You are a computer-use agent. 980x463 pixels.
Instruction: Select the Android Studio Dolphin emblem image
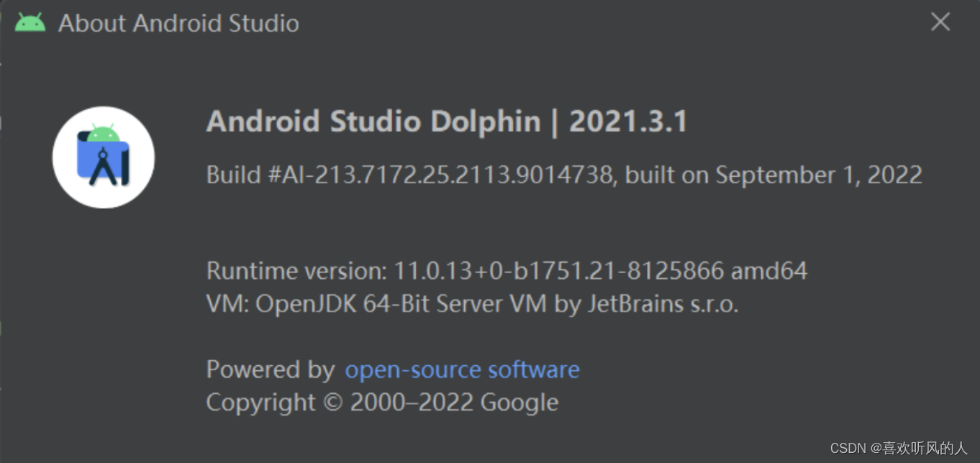coord(103,155)
